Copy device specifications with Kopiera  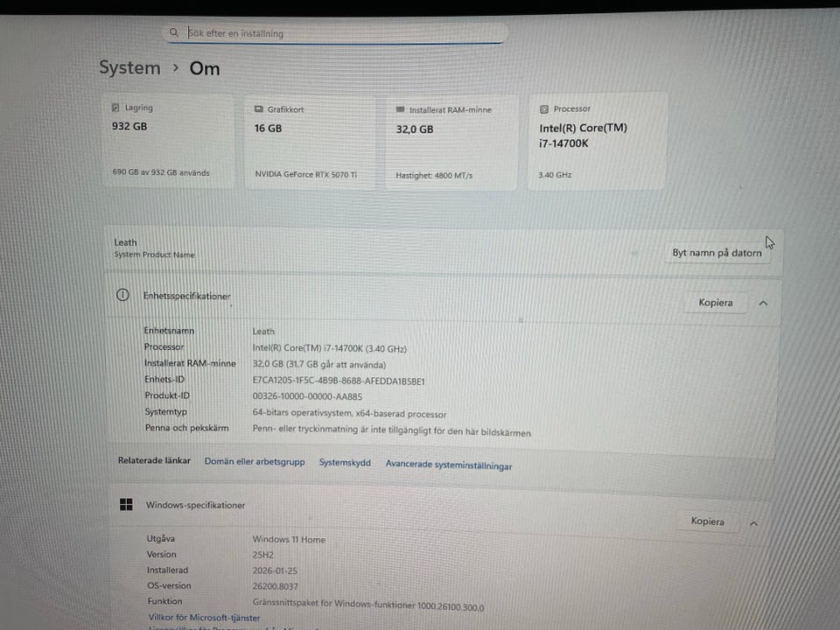click(x=715, y=303)
